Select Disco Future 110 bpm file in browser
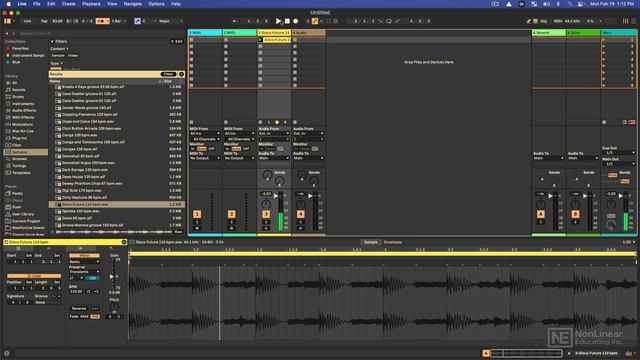Viewport: 640px width, 360px height. coord(117,204)
